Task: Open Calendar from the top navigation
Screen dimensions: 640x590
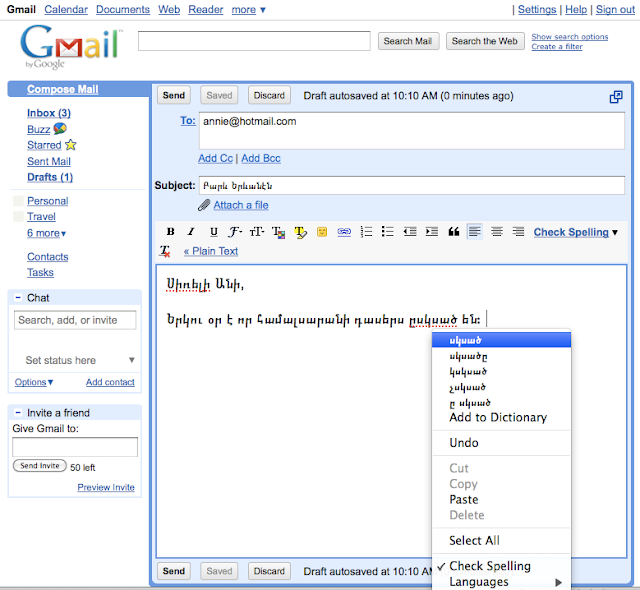Action: click(66, 9)
